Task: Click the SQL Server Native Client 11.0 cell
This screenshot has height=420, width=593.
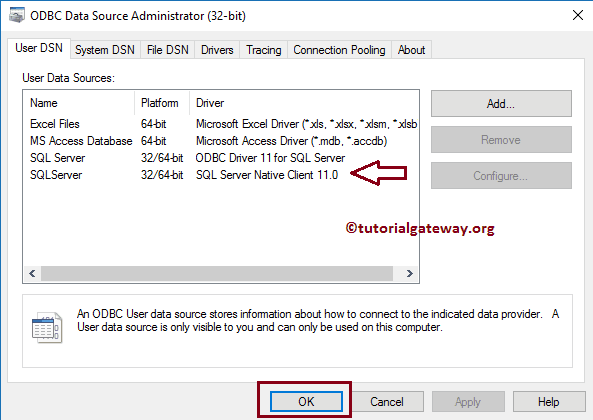Action: [267, 175]
